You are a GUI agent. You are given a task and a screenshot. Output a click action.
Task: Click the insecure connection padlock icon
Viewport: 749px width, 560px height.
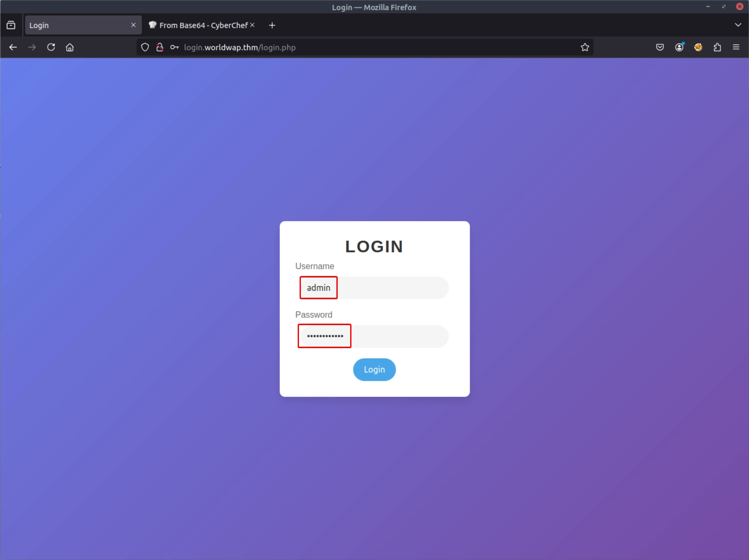point(160,47)
